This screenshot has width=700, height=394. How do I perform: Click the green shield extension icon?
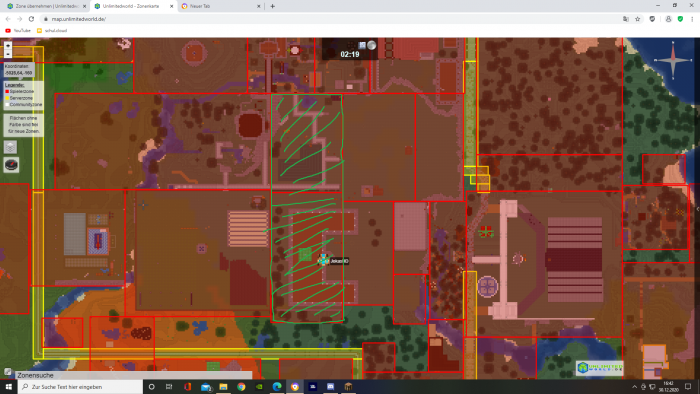680,19
